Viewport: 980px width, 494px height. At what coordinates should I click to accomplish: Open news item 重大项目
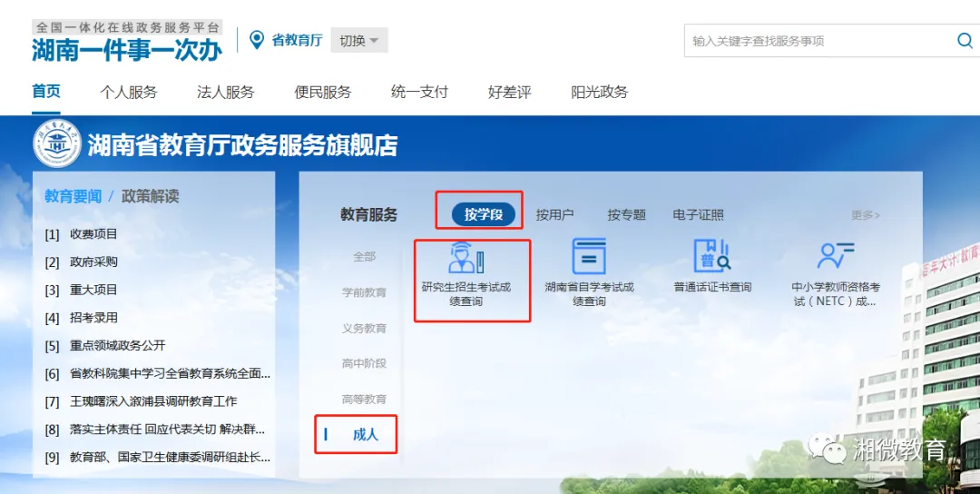point(93,290)
